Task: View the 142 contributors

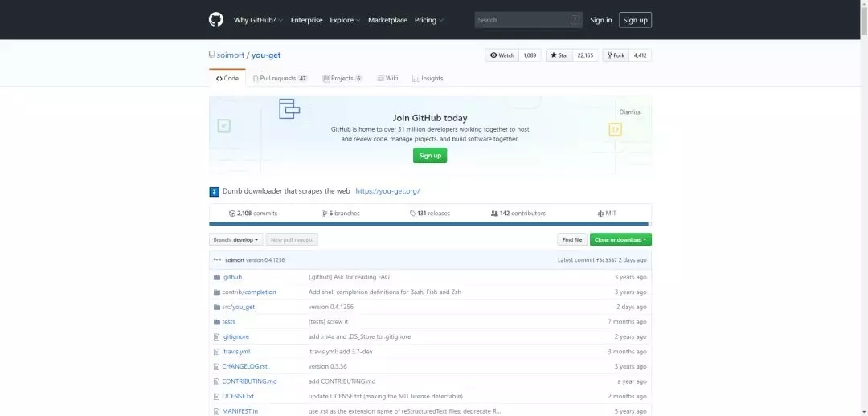Action: click(x=518, y=214)
